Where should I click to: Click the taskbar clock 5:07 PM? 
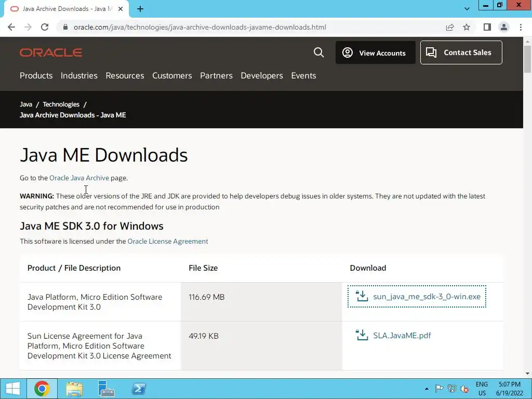tap(509, 389)
